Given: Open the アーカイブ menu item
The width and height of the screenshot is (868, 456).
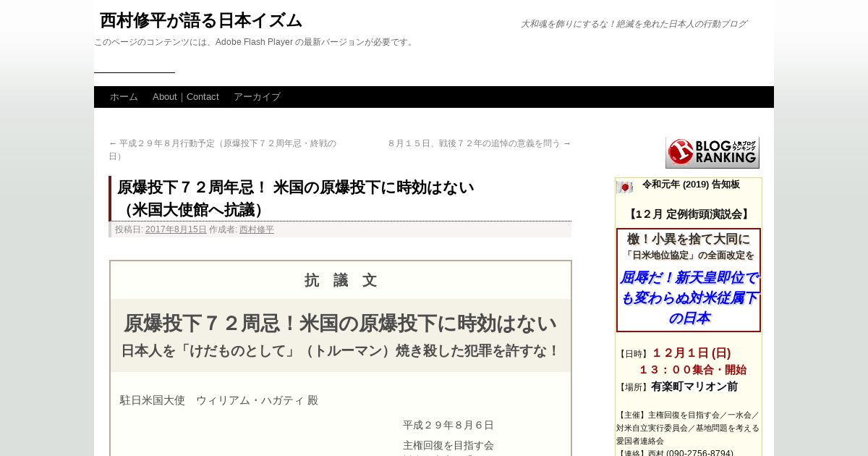Looking at the screenshot, I should click(257, 97).
